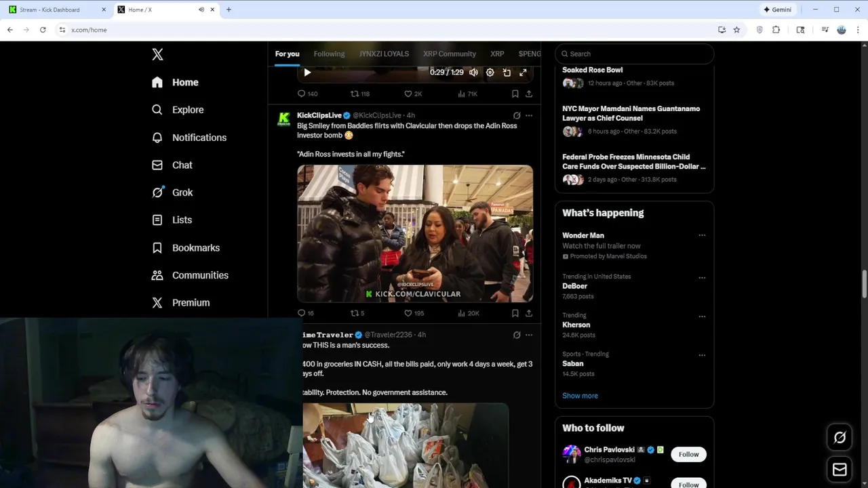Open more options for Wonder Man trend
Viewport: 868px width, 488px height.
pyautogui.click(x=702, y=236)
